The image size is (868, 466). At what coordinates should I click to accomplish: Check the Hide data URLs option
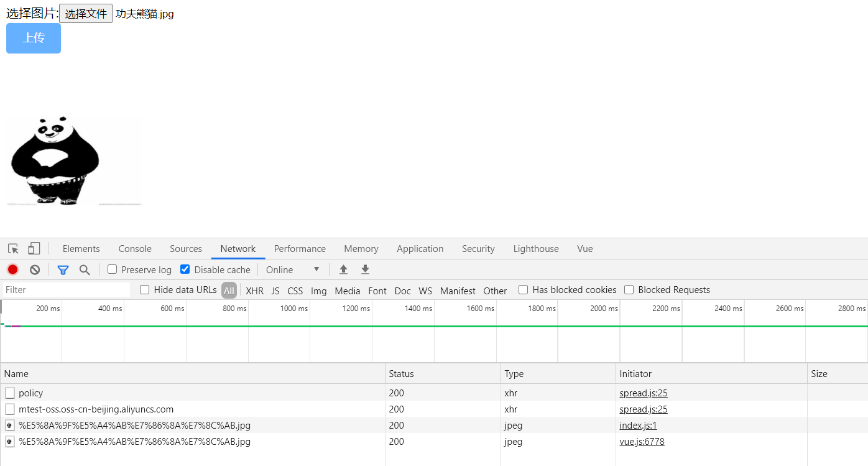pos(145,290)
